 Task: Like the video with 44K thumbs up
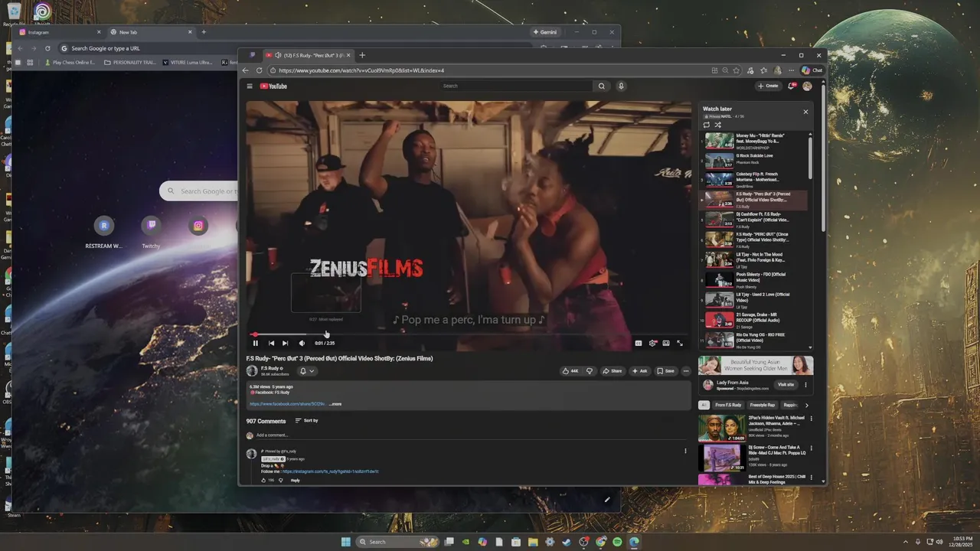570,371
